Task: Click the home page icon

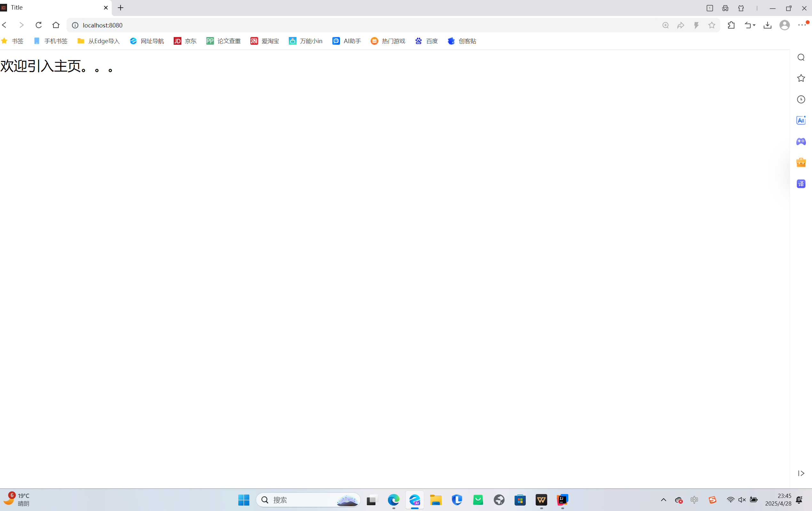Action: click(56, 25)
